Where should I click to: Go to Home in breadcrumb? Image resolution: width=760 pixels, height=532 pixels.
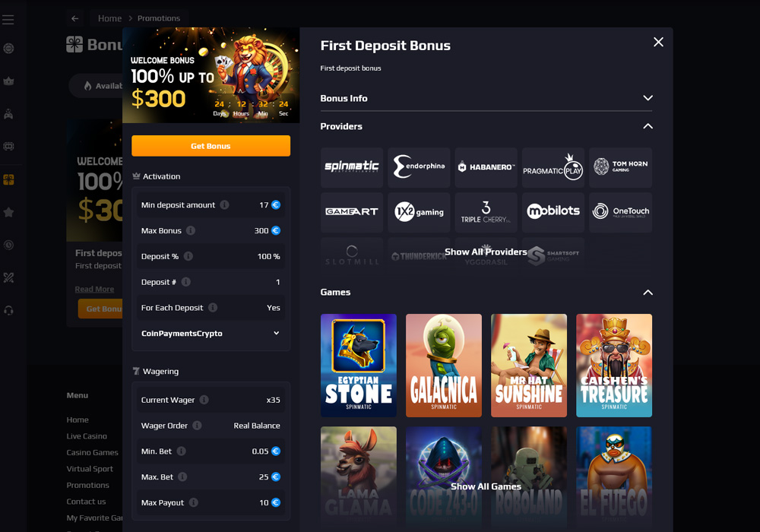tap(109, 18)
